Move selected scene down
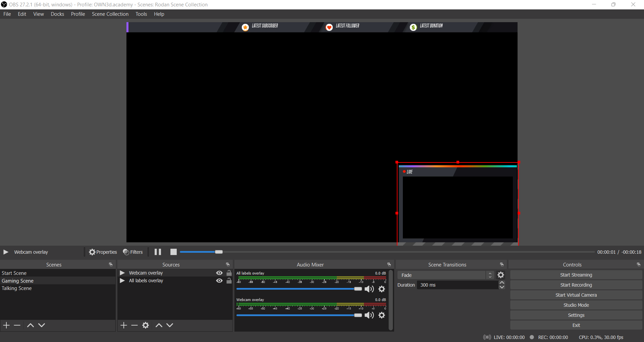 pos(42,325)
